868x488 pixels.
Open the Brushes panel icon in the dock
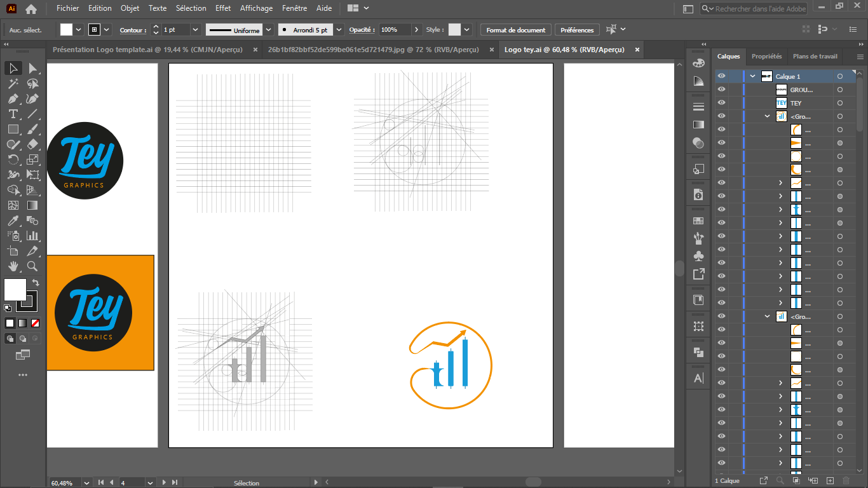tap(698, 238)
